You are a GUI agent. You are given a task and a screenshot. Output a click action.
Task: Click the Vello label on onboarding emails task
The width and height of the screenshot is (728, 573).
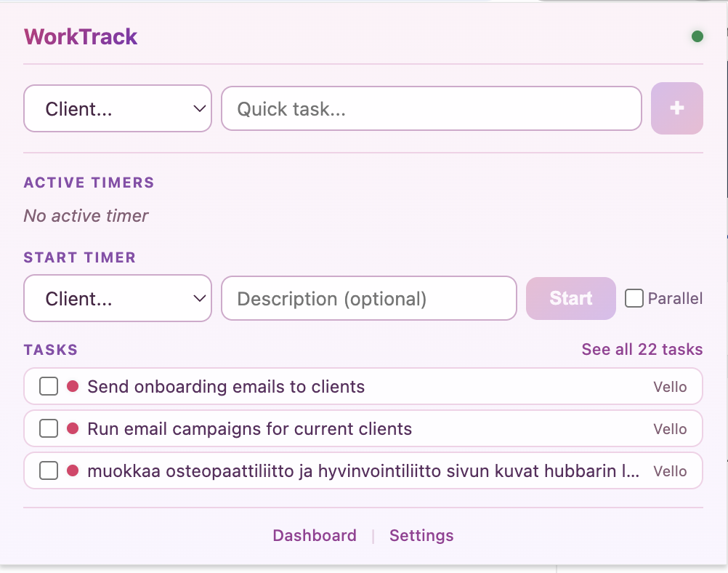[x=669, y=387]
